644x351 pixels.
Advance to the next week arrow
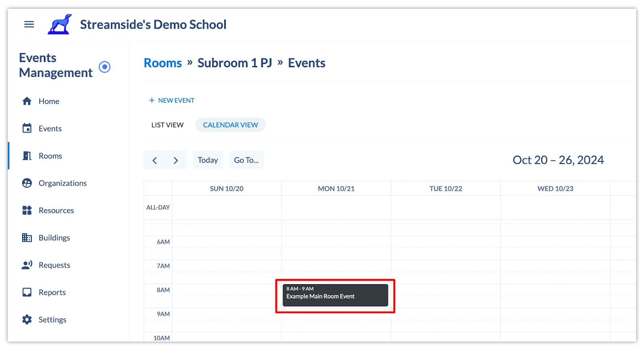(176, 160)
